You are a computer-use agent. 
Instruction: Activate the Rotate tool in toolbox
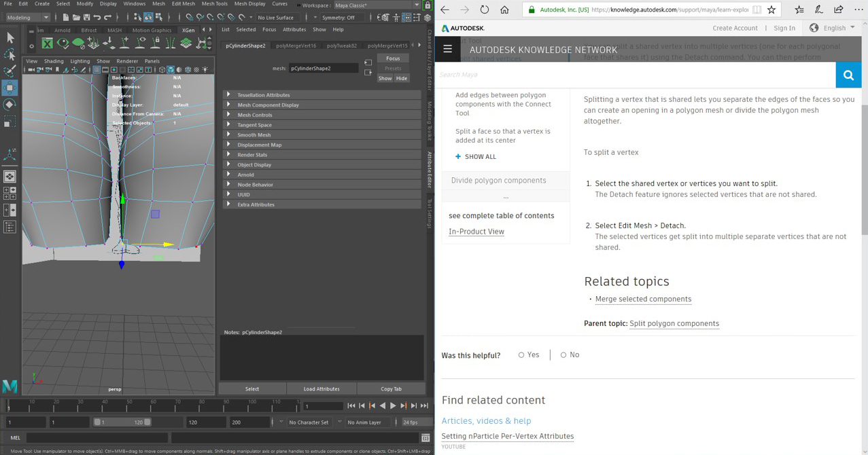[10, 105]
